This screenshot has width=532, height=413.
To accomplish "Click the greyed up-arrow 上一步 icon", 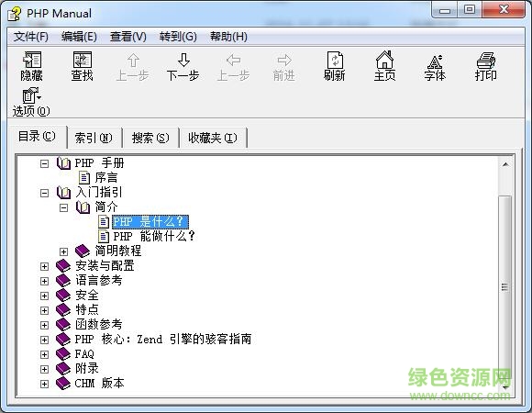I will coord(133,61).
